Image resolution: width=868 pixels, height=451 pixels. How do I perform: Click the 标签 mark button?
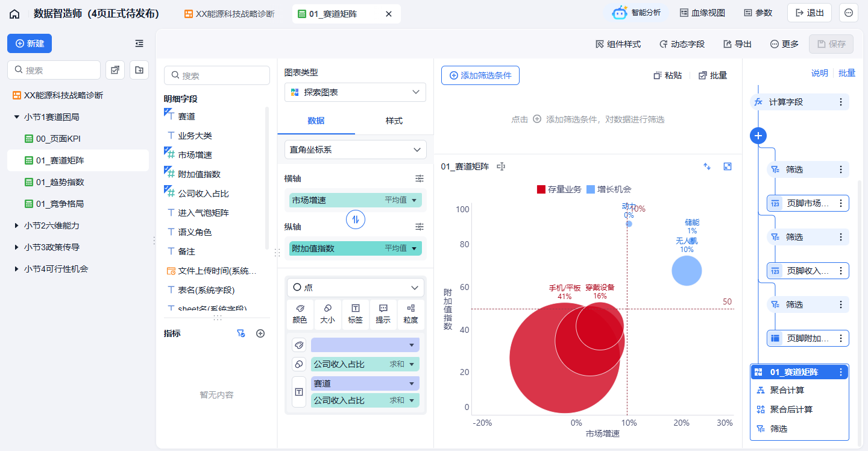click(356, 314)
